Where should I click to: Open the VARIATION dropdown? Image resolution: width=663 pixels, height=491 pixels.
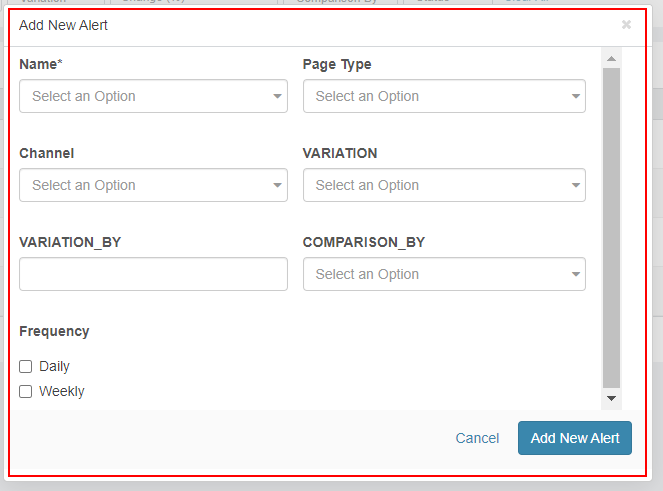point(444,185)
